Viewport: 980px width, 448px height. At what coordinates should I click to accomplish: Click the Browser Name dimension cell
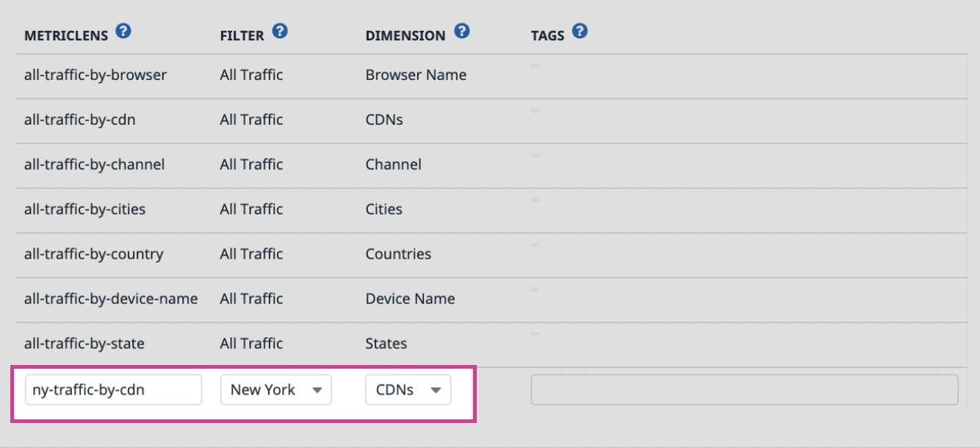(416, 75)
